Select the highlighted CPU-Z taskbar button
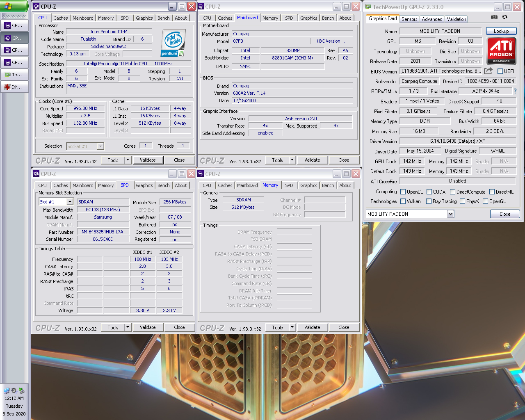 pyautogui.click(x=15, y=38)
